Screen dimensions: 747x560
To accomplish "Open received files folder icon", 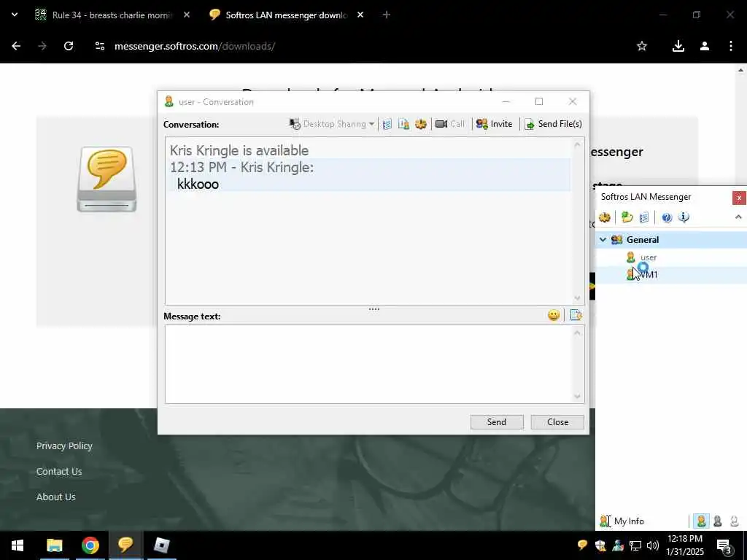I will click(x=627, y=217).
